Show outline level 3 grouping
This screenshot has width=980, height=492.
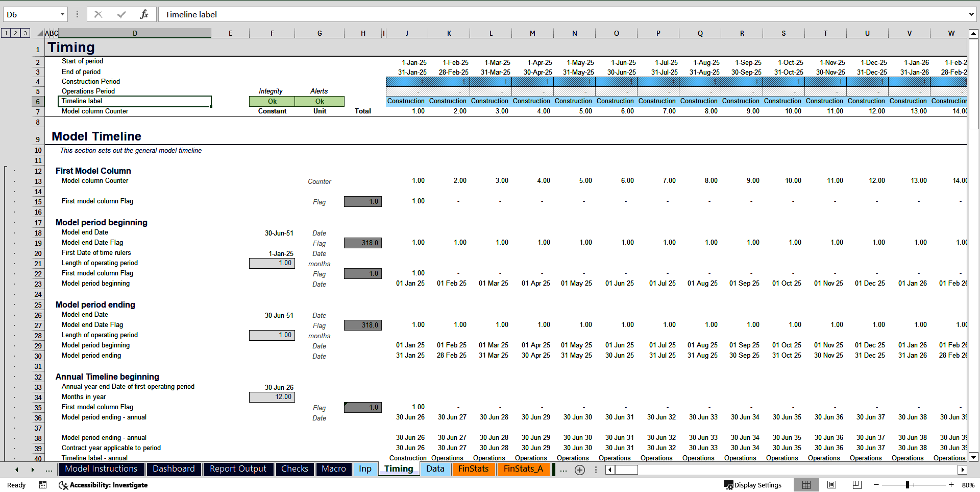[25, 33]
